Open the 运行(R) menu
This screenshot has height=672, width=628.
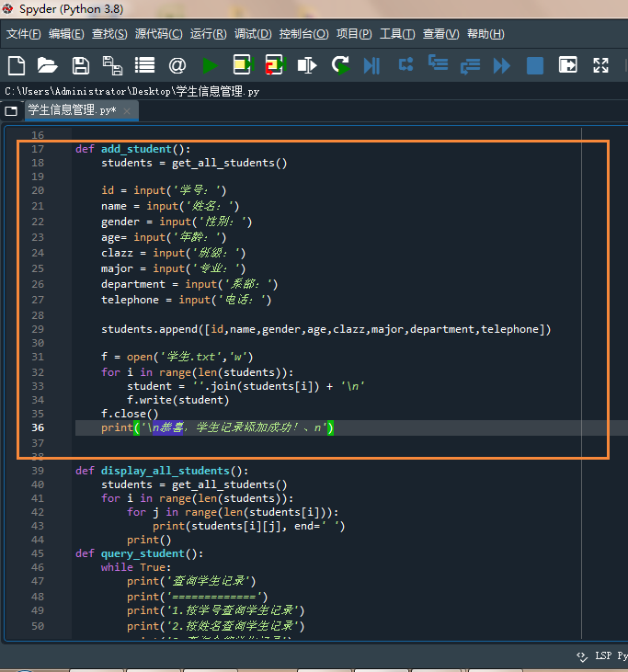pos(208,34)
